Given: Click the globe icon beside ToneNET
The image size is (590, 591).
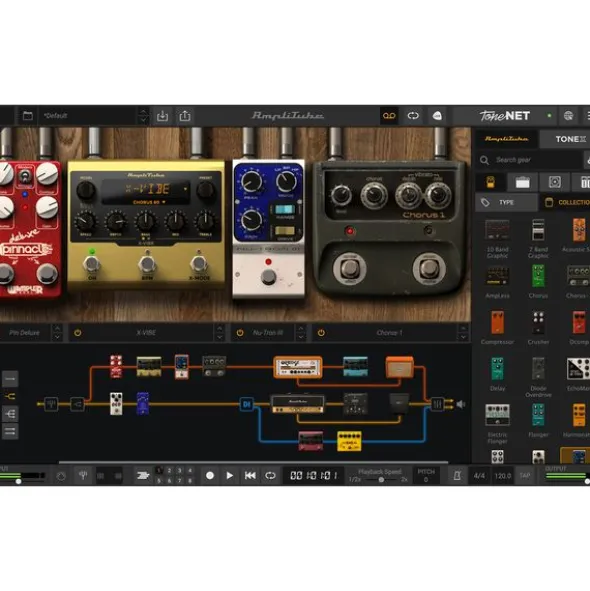Looking at the screenshot, I should [568, 116].
